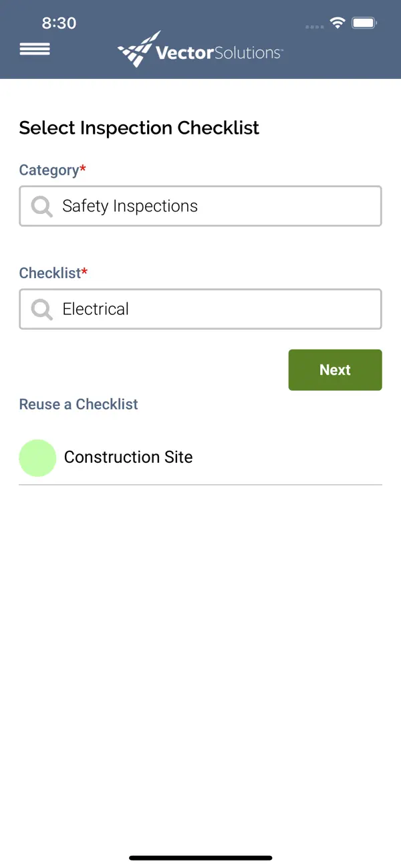Select the search icon in Category field

[41, 206]
